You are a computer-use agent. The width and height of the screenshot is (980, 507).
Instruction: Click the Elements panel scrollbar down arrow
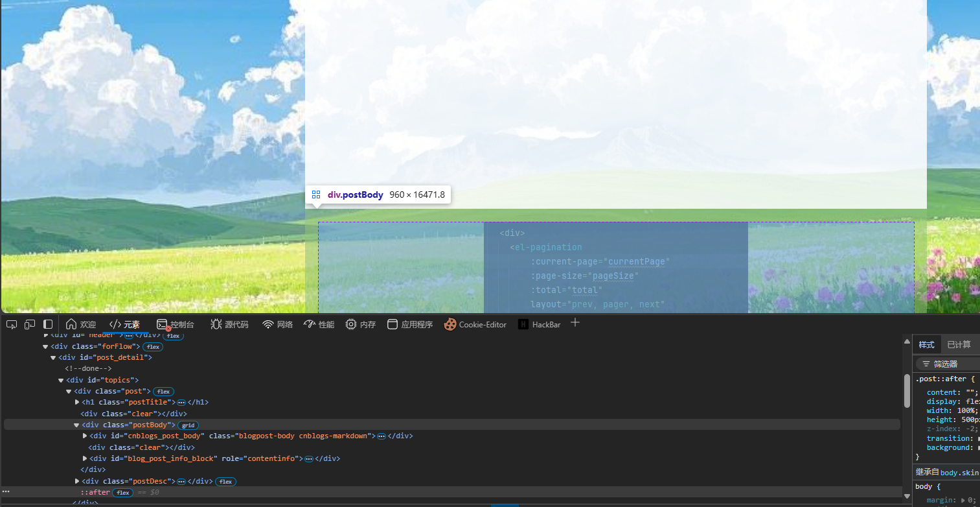coord(907,496)
